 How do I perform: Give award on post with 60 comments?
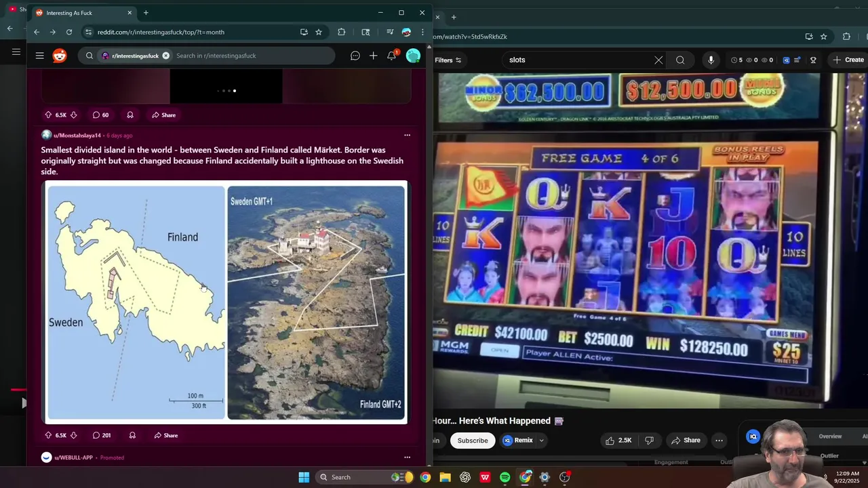tap(130, 115)
